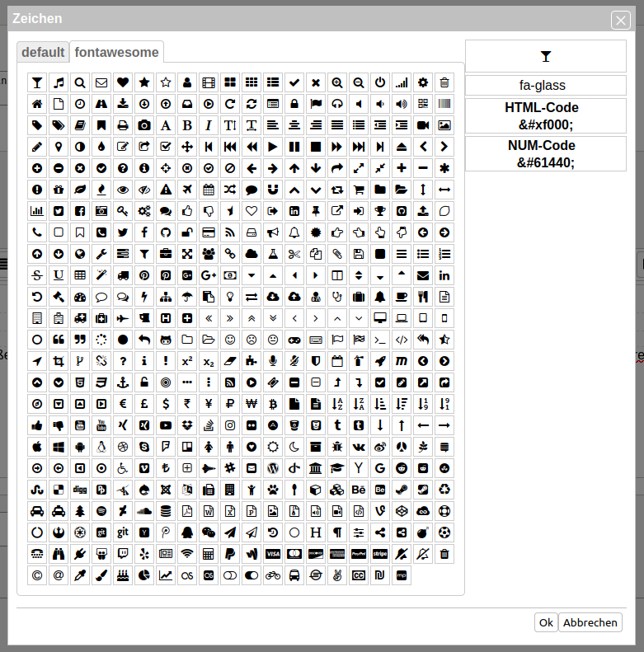
Task: Select the flask symbol
Action: 273,254
